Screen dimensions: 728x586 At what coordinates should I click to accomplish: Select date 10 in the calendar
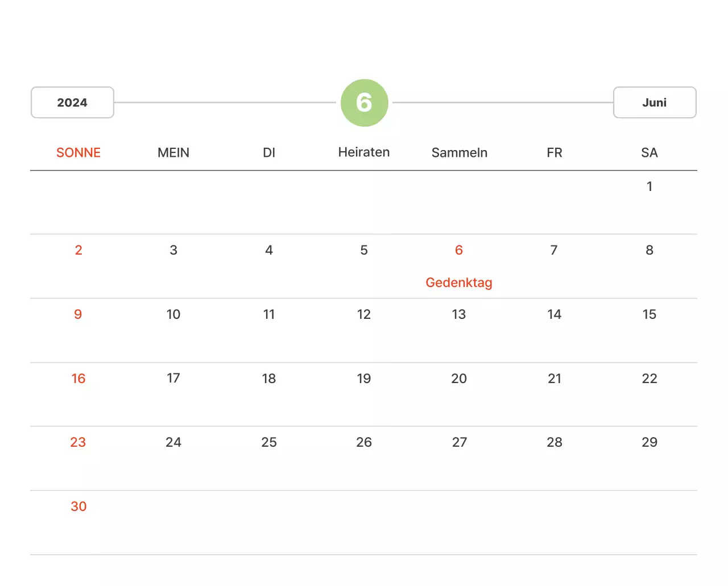coord(173,314)
